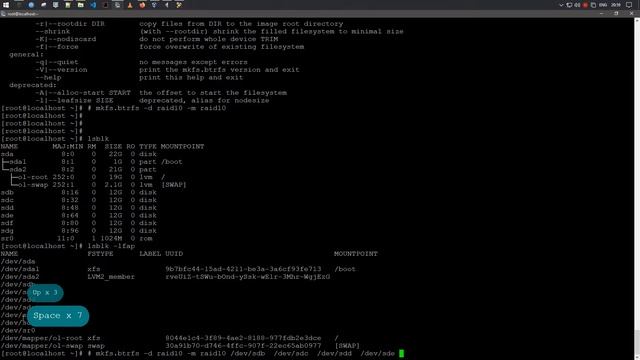Screen dimensions: 640x360
Task: Open the orange cone VLC taskbar icon
Action: click(130, 5)
